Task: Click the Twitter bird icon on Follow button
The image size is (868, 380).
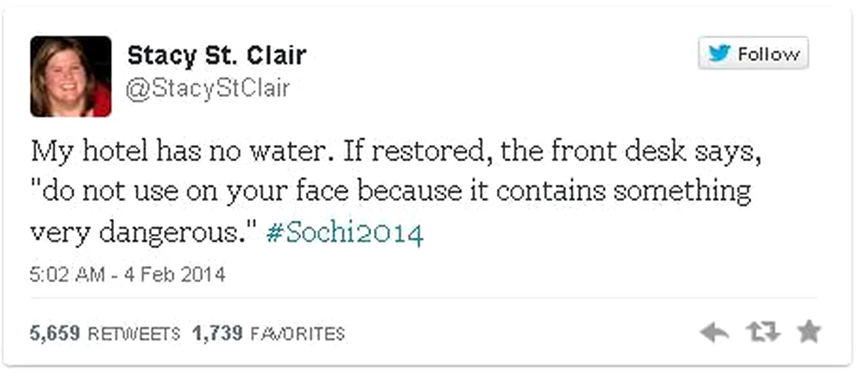Action: tap(719, 53)
